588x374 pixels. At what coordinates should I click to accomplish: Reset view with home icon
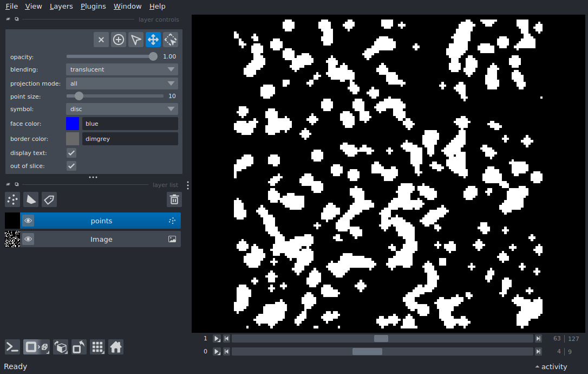pos(116,347)
